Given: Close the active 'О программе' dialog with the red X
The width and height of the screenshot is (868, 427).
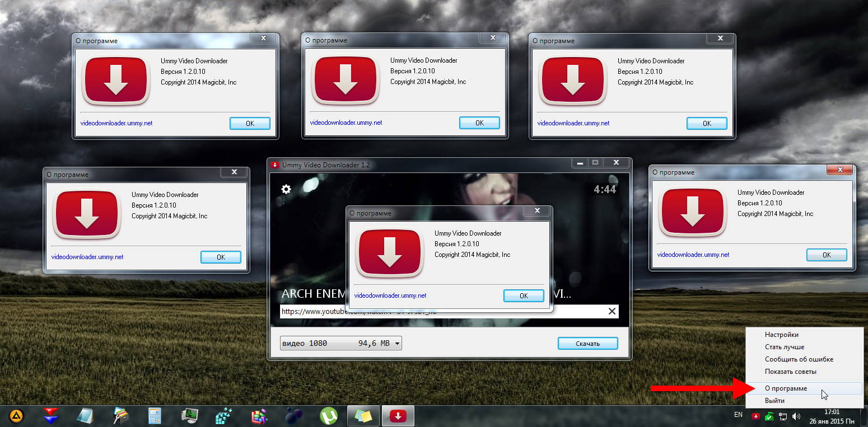Looking at the screenshot, I should click(x=841, y=170).
